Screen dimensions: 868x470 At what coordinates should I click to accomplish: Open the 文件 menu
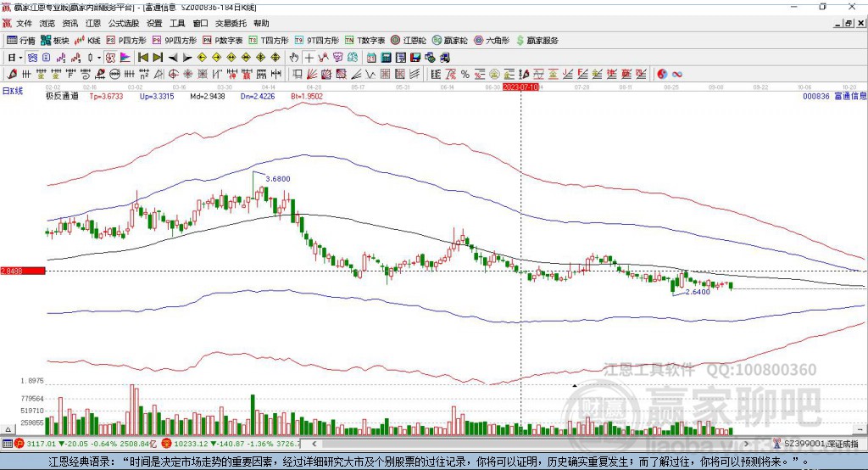(x=24, y=23)
